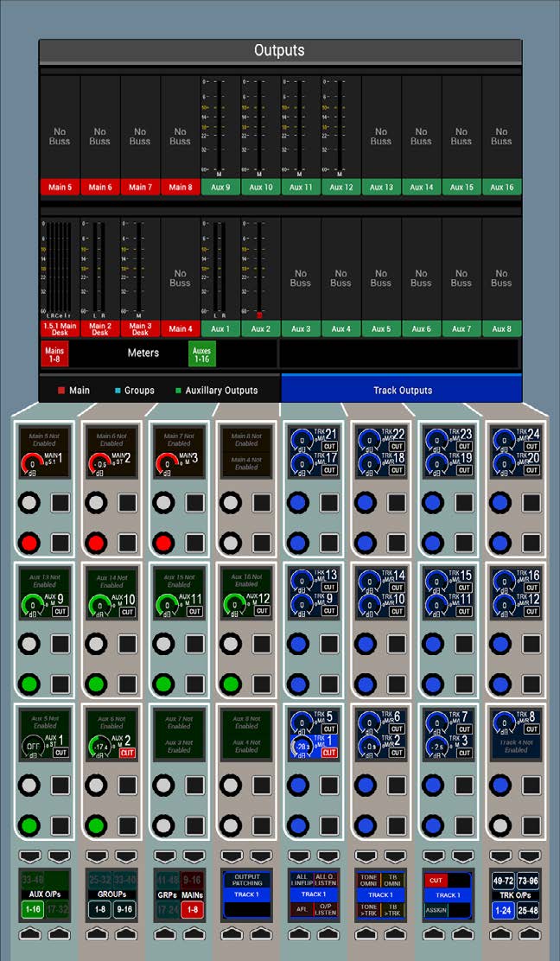The height and width of the screenshot is (961, 560).
Task: Click the green rotary knob in the AUX 2 strip
Action: pos(96,825)
